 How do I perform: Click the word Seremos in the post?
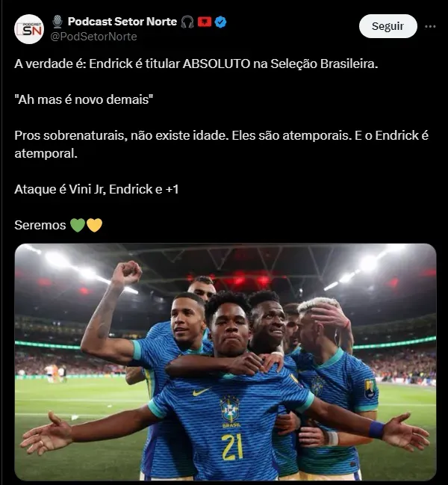click(x=40, y=225)
